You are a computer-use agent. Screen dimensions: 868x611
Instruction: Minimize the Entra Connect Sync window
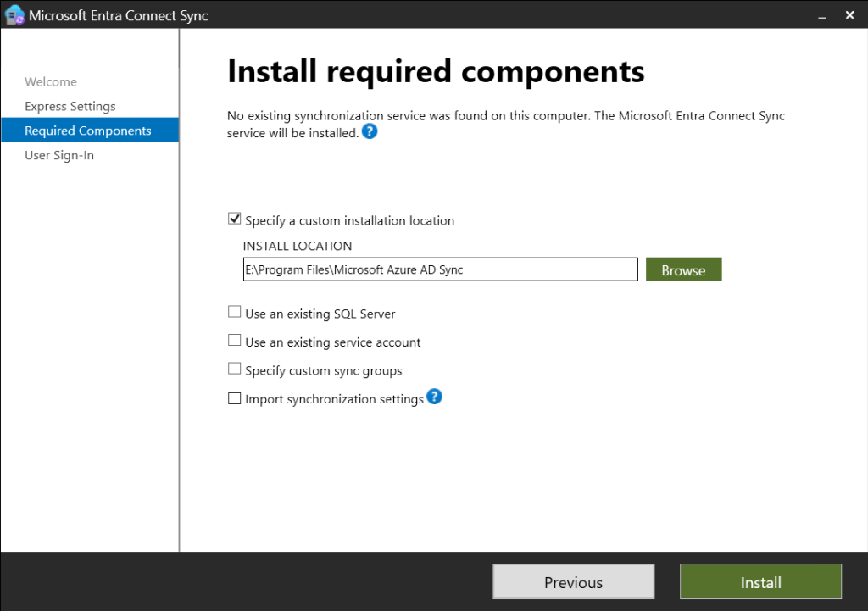click(x=822, y=15)
